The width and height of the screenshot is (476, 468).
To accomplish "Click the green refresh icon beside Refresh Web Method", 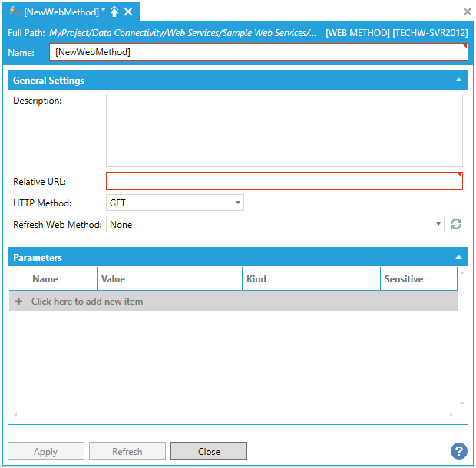I will click(x=456, y=224).
